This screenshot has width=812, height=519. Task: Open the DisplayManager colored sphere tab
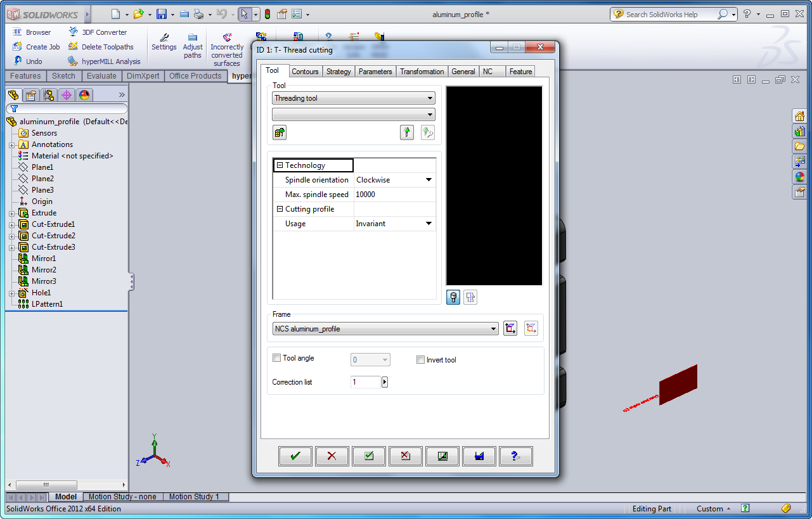(84, 95)
